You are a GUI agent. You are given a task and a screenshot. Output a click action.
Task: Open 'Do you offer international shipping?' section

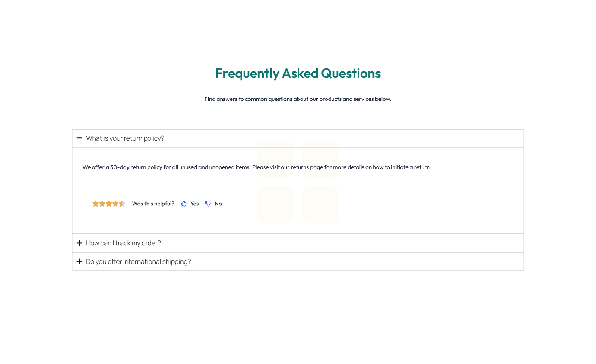pyautogui.click(x=138, y=261)
